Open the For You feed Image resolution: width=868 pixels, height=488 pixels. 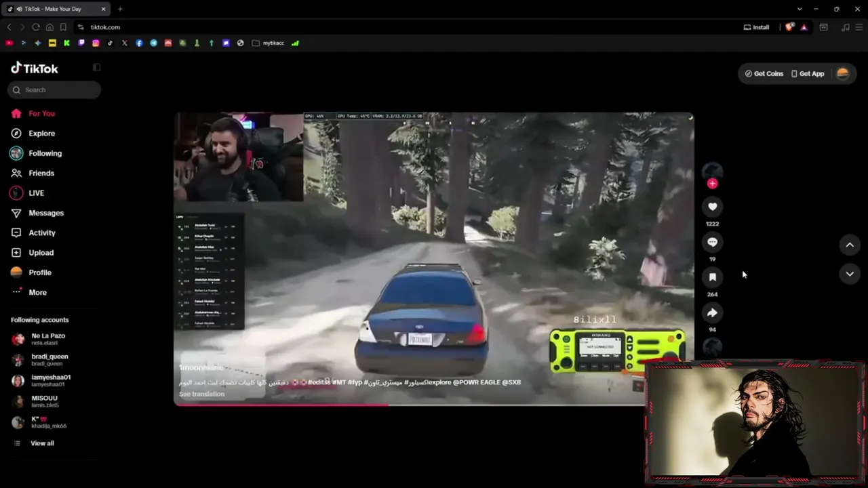point(41,114)
